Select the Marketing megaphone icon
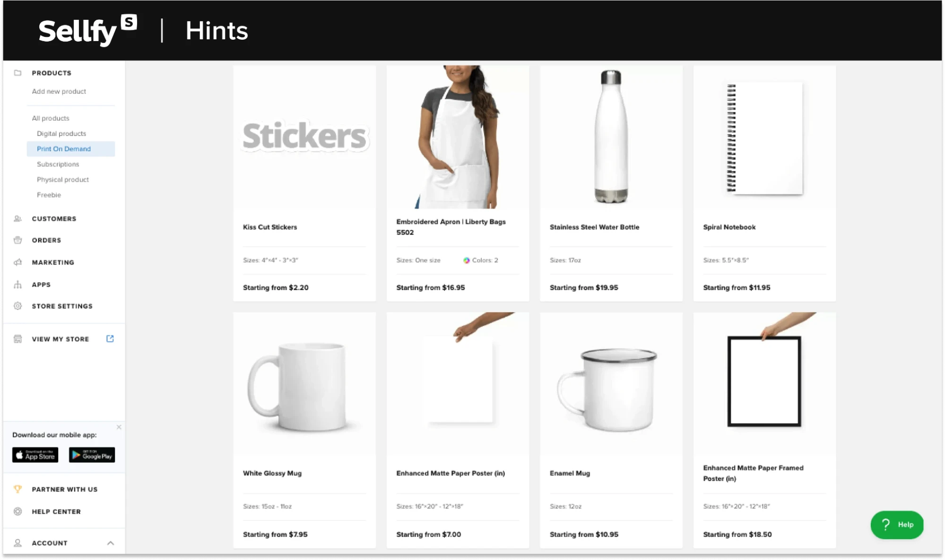Screen dimensions: 945x560 click(x=18, y=262)
